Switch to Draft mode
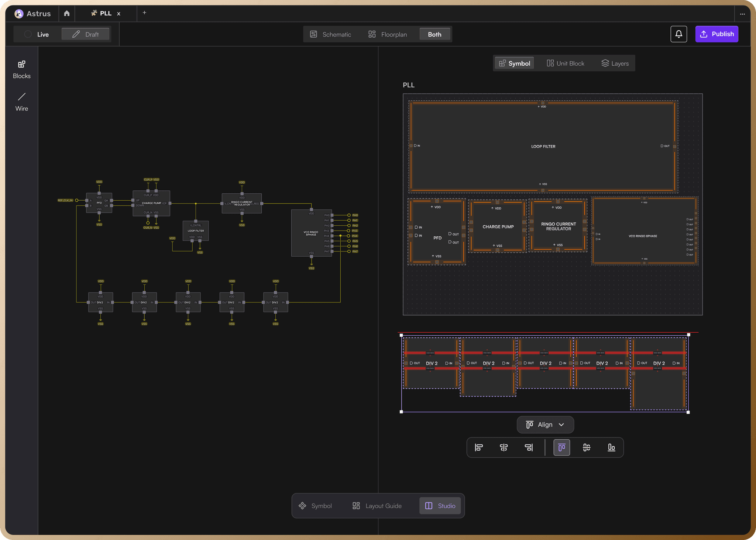Screen dimensions: 756x540 pos(85,34)
